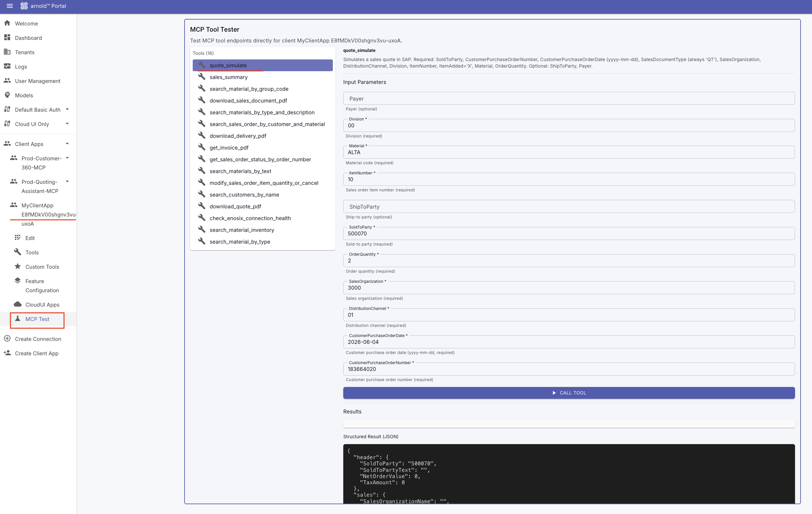Click the SoldToParty input field
Viewport: 812px width, 514px height.
[x=569, y=233]
